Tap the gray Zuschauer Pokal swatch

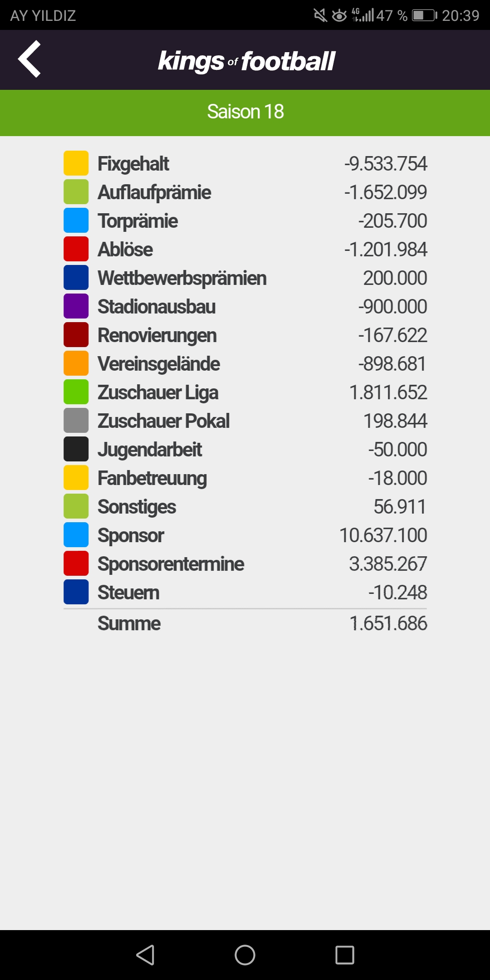point(76,421)
